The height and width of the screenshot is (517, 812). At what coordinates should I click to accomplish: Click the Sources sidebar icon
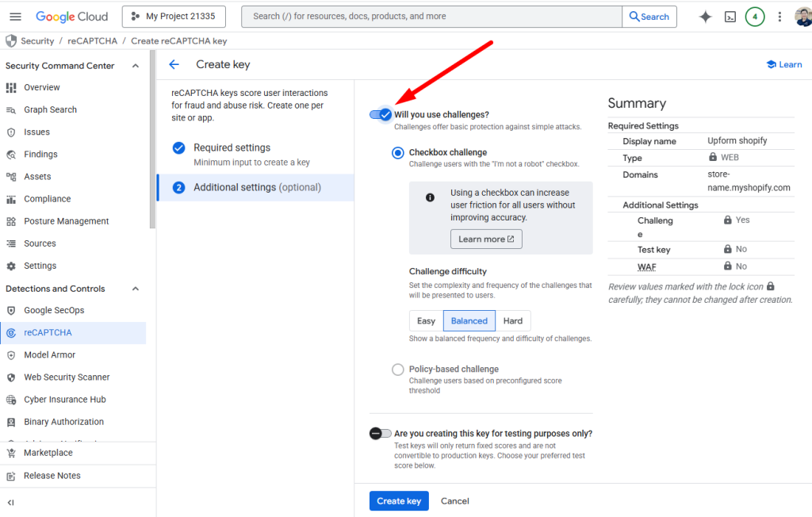[11, 243]
